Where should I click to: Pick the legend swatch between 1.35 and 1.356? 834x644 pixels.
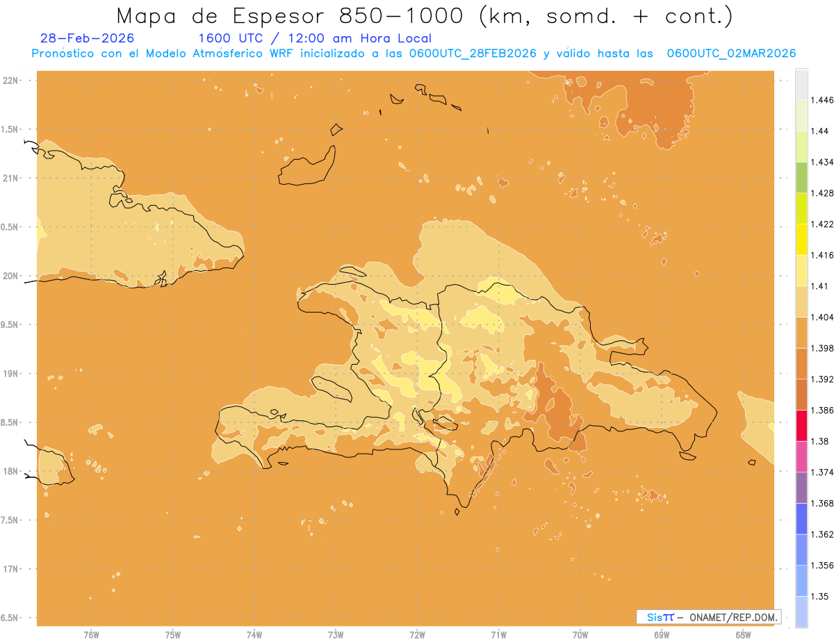coord(801,580)
